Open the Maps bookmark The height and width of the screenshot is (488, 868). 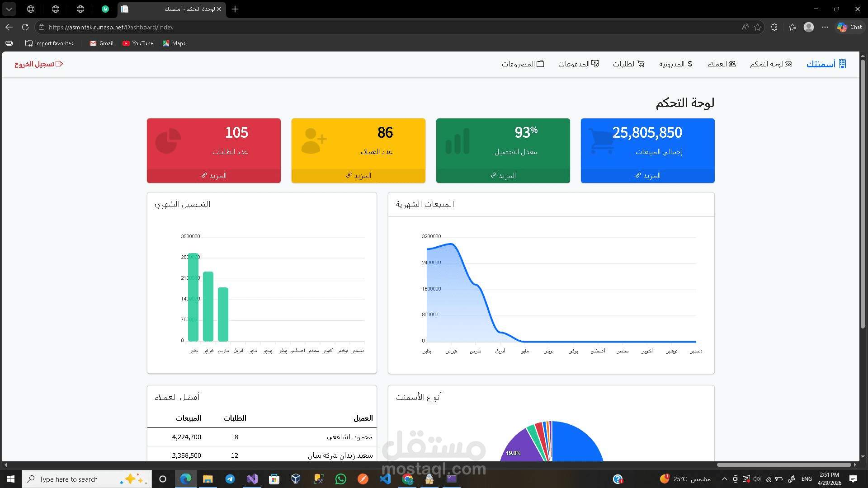174,43
